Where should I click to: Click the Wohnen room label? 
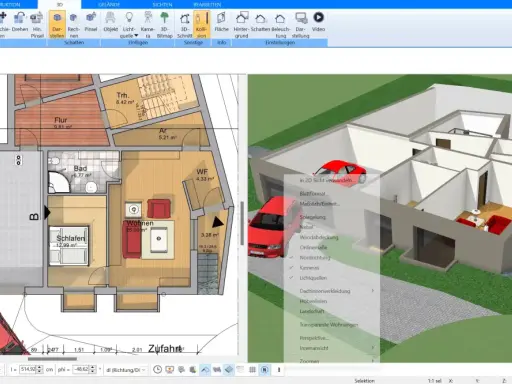click(140, 223)
